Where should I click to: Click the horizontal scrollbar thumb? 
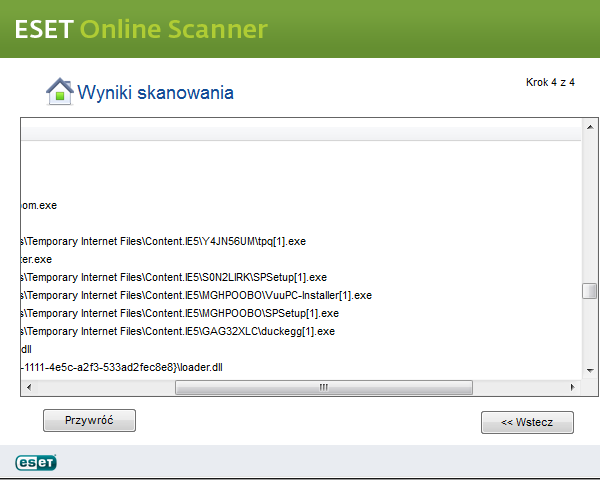[324, 387]
